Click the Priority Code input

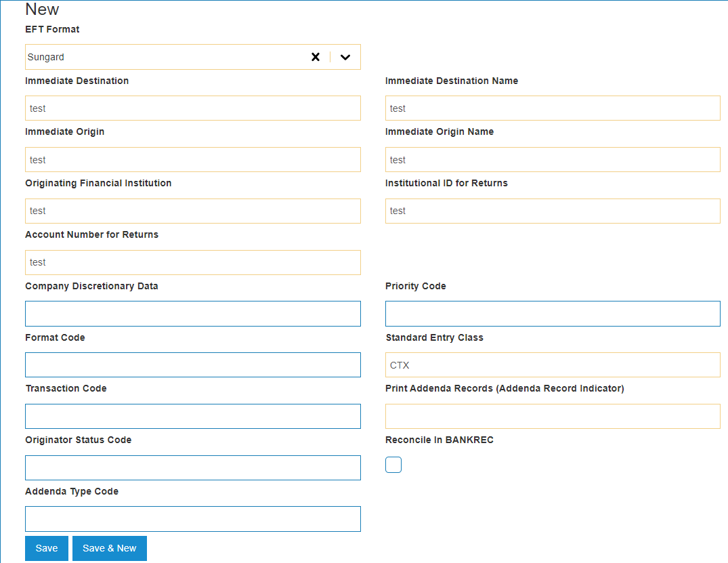553,314
